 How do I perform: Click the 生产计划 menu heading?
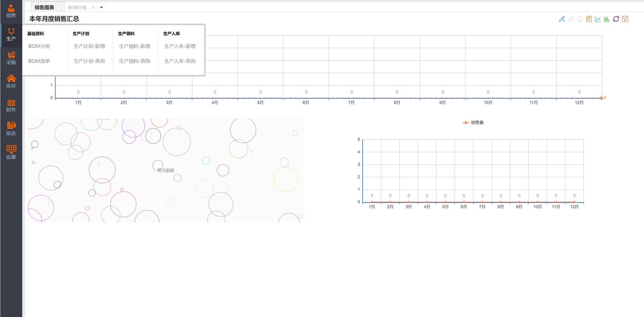coord(81,34)
